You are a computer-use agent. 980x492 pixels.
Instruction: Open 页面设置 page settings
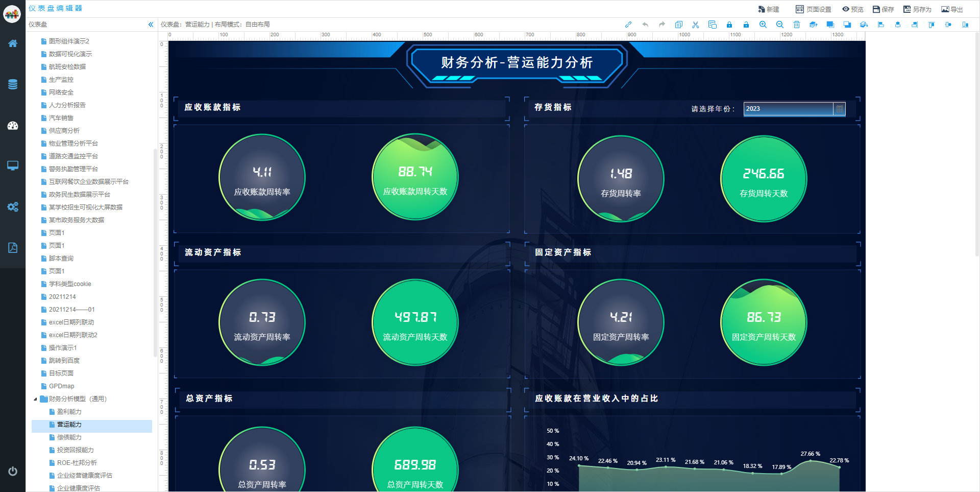point(814,9)
